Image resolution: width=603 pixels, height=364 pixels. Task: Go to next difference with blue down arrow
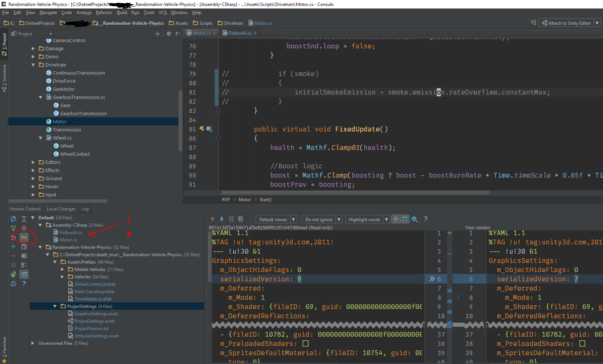222,219
